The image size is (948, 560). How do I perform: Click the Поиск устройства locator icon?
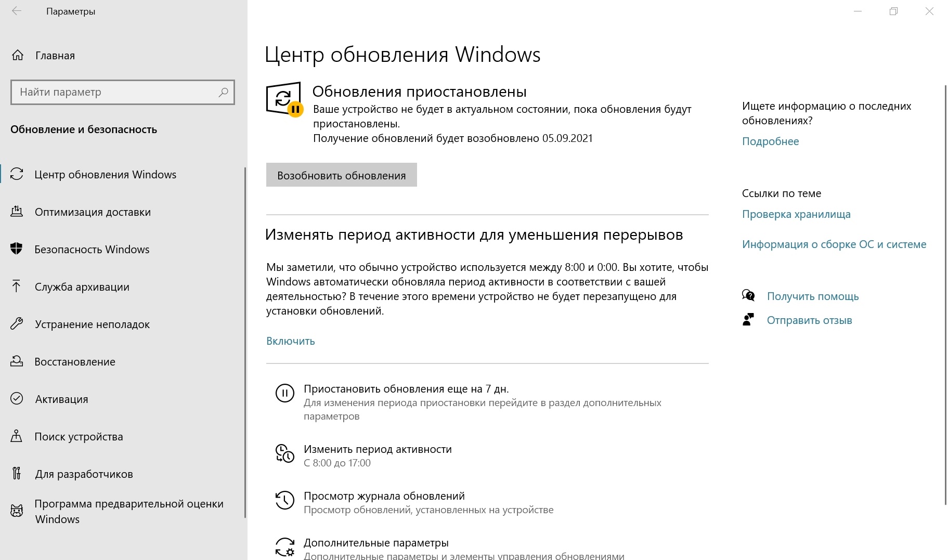point(17,436)
